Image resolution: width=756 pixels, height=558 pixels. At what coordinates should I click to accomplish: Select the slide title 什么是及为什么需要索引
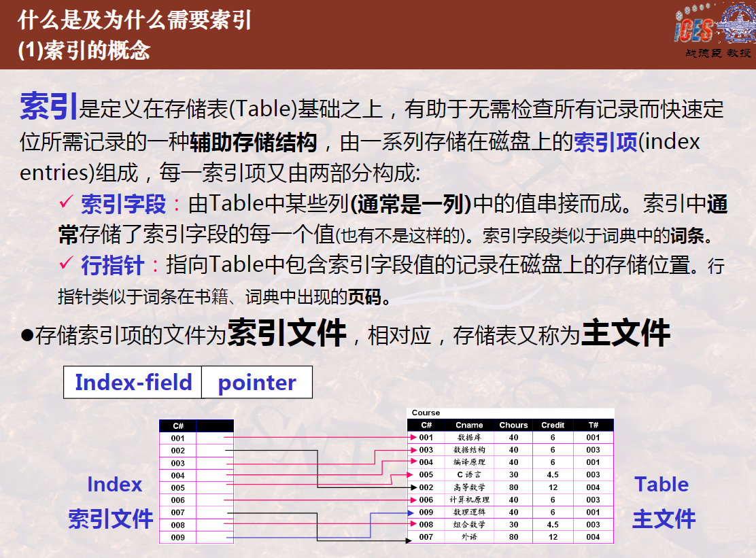135,20
